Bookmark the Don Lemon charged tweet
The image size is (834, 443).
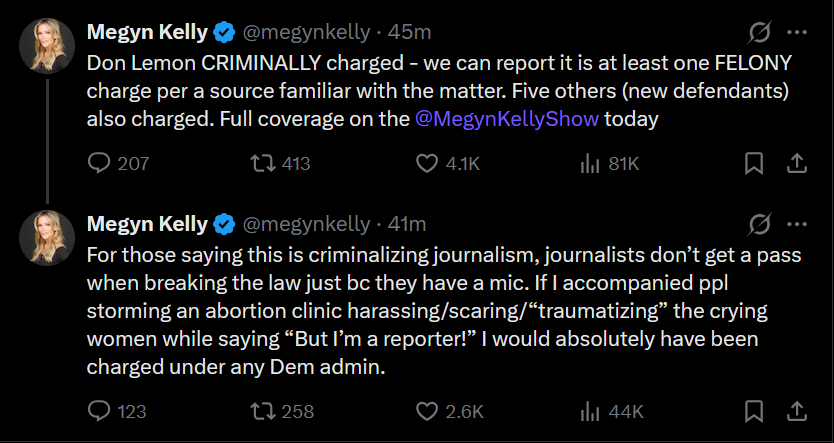point(755,163)
